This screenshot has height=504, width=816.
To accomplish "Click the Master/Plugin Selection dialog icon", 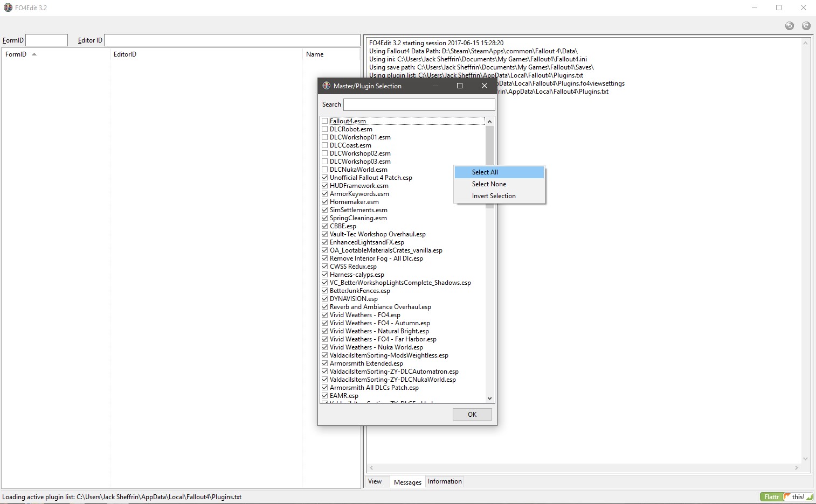I will pyautogui.click(x=327, y=86).
